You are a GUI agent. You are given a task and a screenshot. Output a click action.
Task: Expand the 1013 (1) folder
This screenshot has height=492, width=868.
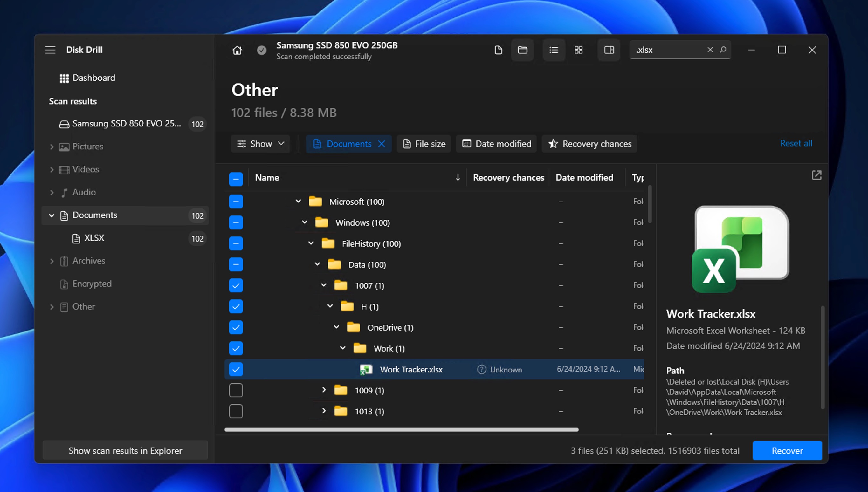(324, 411)
